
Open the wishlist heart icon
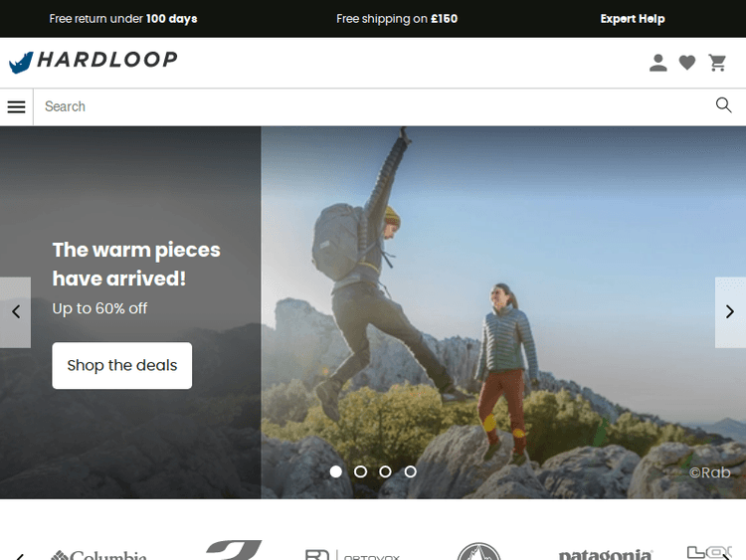click(x=687, y=63)
